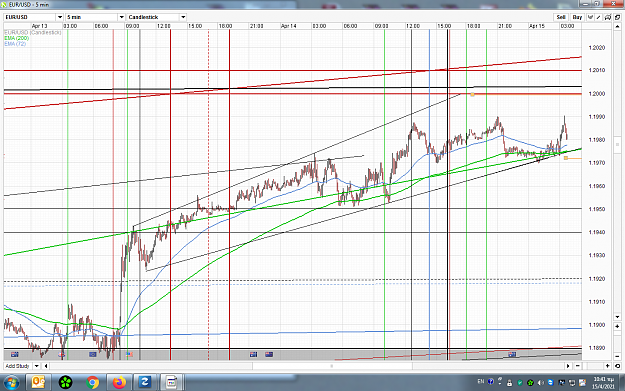Open the Add Study button
This screenshot has height=391, width=625.
(18, 366)
